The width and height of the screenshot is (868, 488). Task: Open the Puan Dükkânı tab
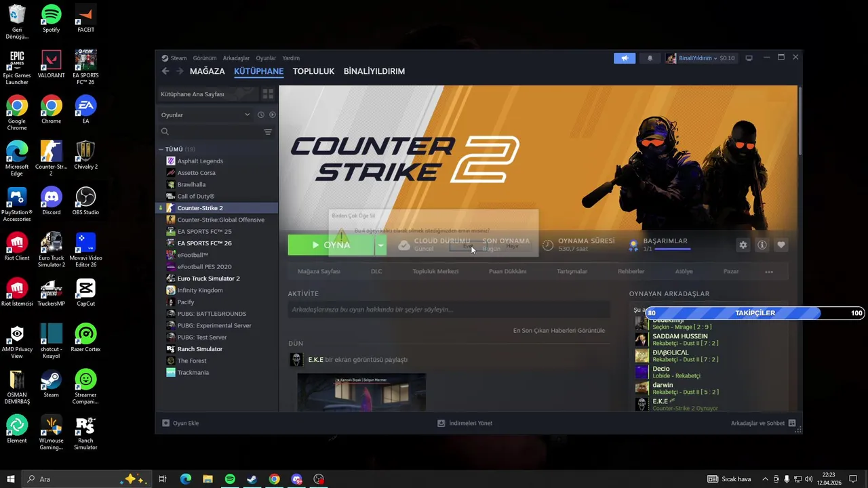point(507,271)
